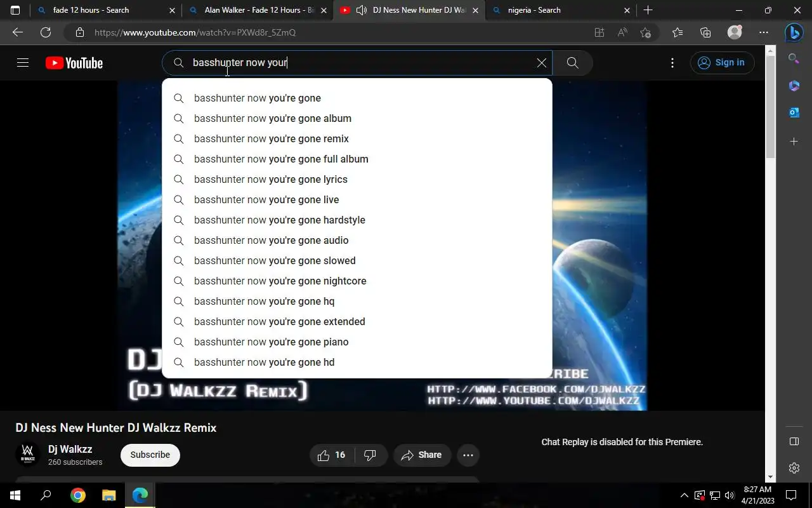The image size is (812, 508).
Task: Add a new sidebar app
Action: click(794, 141)
